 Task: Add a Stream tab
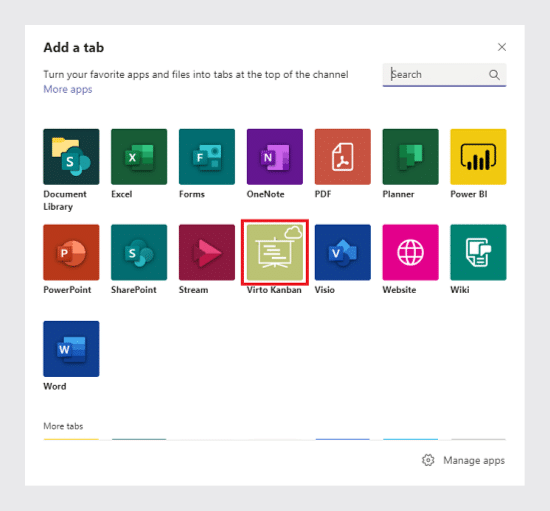click(207, 253)
